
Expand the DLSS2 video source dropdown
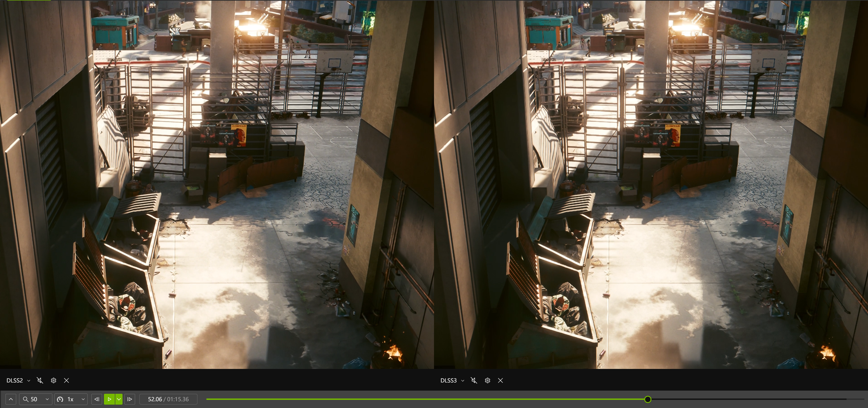tap(29, 381)
